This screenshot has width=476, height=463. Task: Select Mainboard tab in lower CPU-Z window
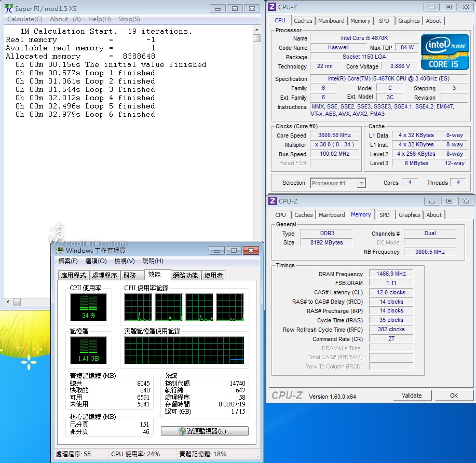(x=332, y=215)
